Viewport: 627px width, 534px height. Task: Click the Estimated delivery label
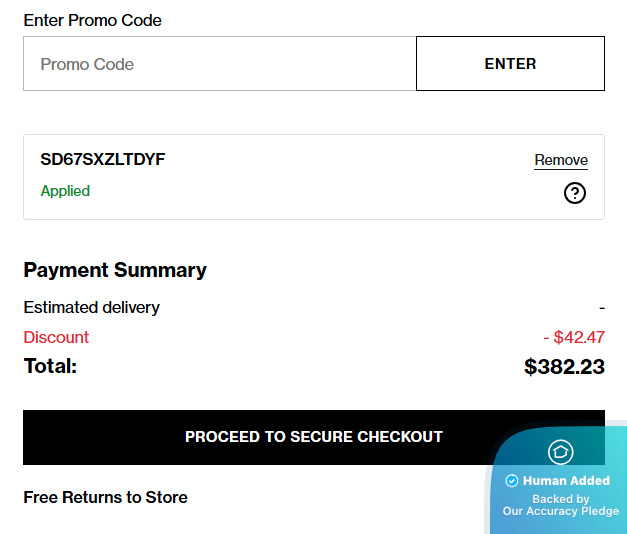[x=92, y=308]
